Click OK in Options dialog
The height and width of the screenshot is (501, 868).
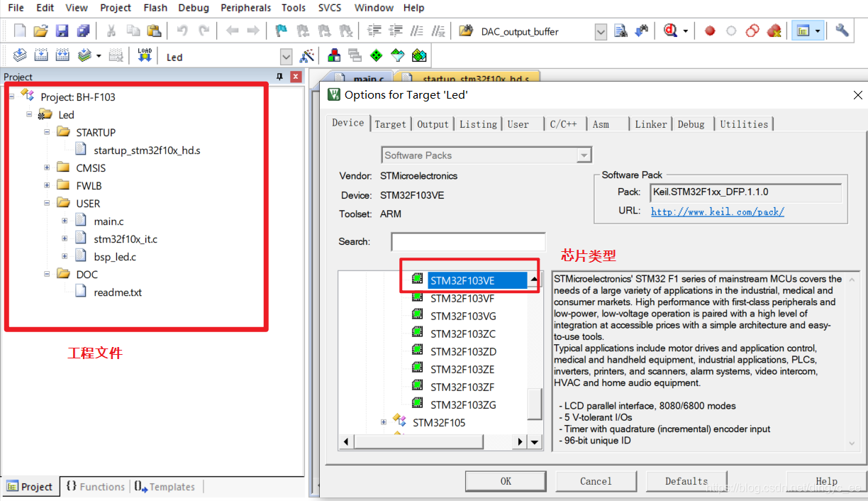506,481
